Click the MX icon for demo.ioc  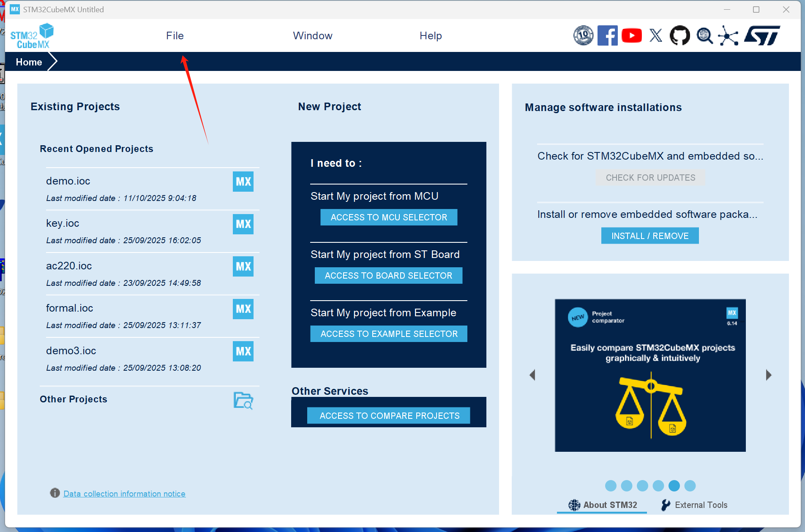pyautogui.click(x=243, y=182)
